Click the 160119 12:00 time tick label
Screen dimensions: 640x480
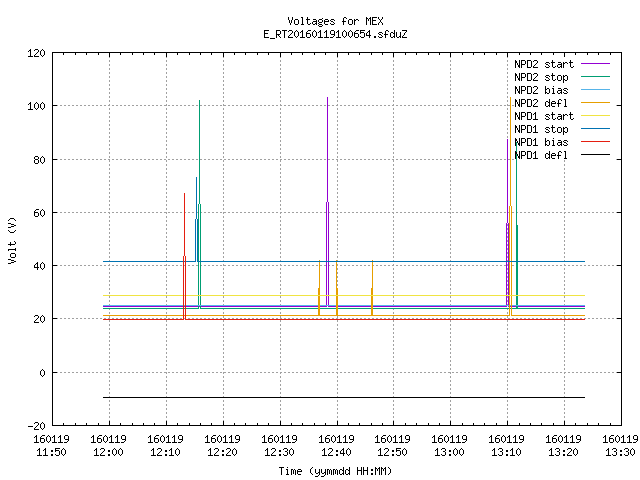(109, 446)
